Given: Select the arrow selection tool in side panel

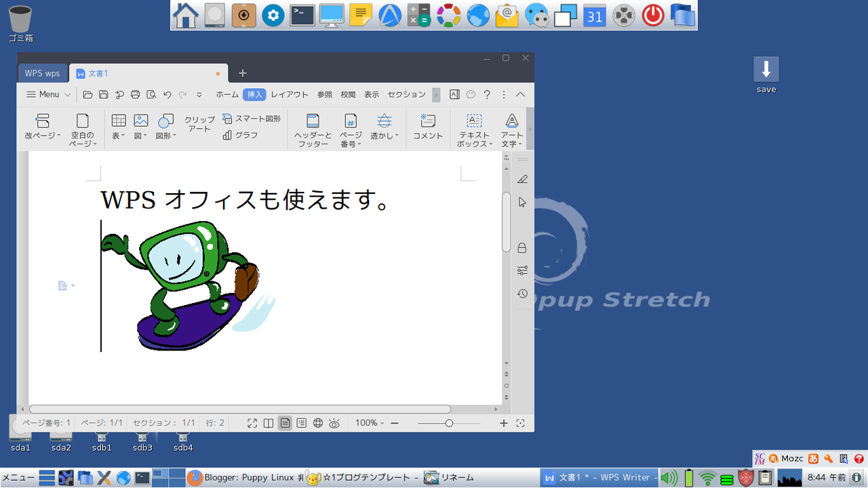Looking at the screenshot, I should tap(522, 202).
